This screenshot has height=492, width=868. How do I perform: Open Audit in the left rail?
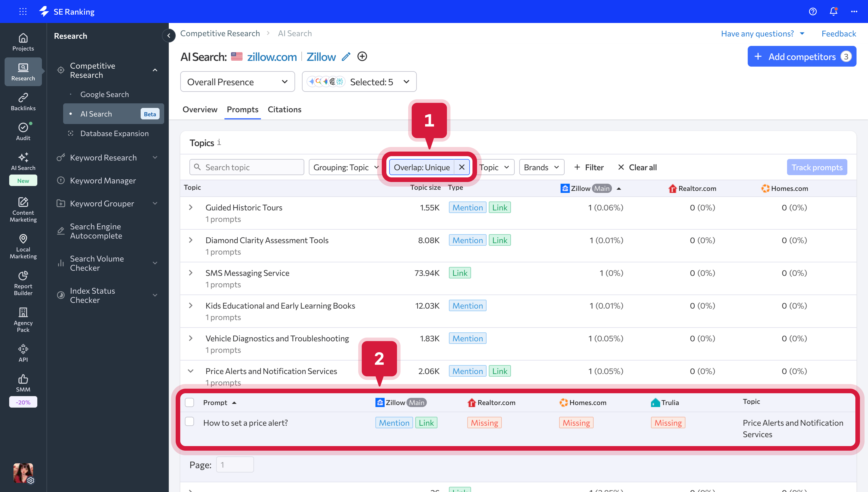[x=23, y=131]
